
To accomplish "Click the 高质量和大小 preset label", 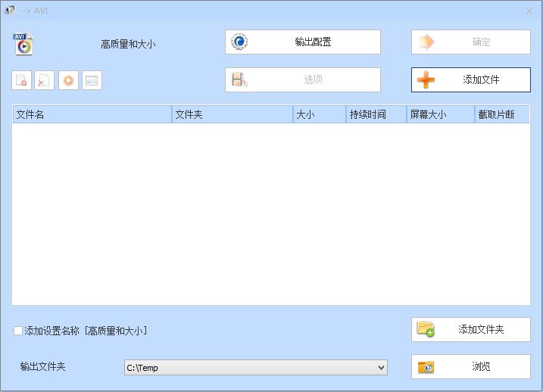I will coord(128,45).
